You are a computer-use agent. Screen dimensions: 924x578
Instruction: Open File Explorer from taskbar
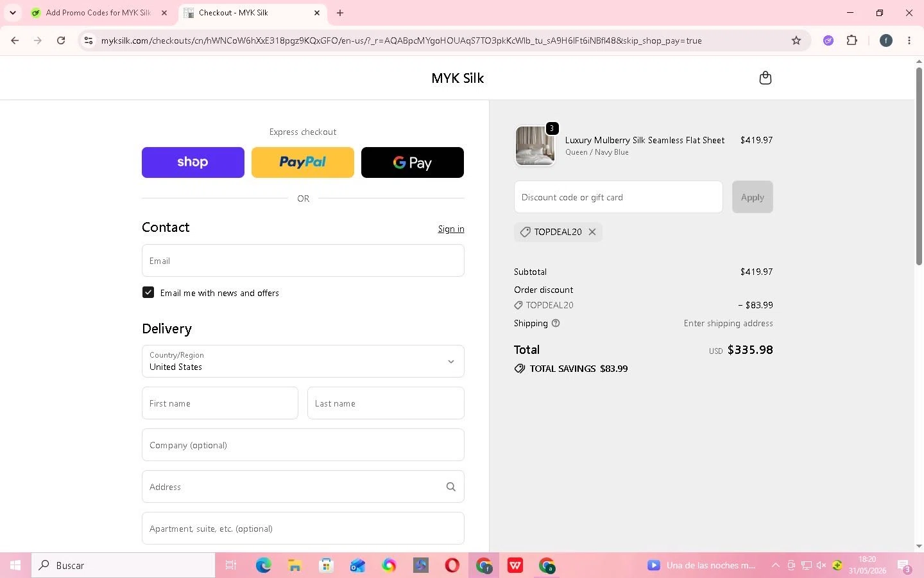point(295,565)
